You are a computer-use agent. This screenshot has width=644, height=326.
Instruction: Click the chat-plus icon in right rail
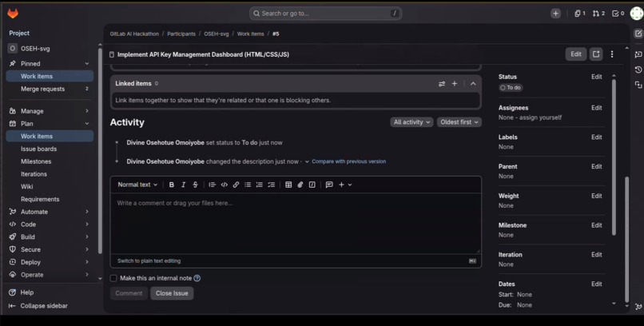(638, 54)
